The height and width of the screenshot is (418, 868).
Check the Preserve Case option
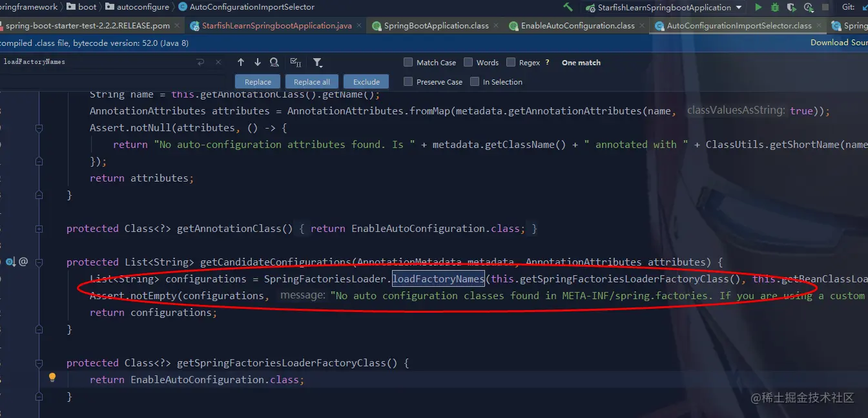(x=408, y=82)
